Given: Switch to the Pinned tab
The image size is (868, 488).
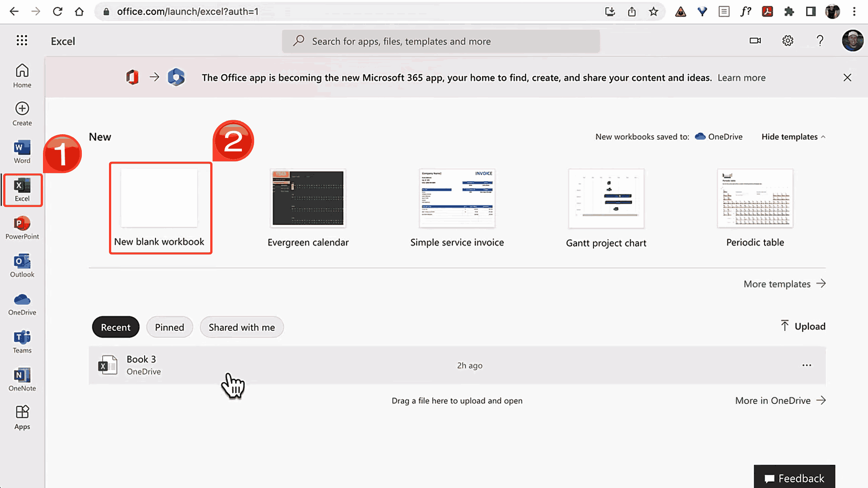Looking at the screenshot, I should [170, 327].
